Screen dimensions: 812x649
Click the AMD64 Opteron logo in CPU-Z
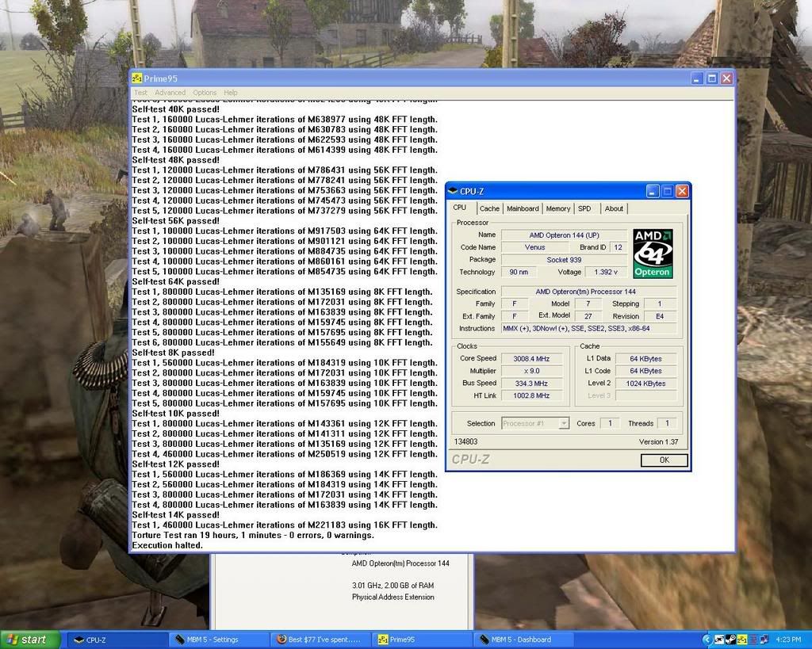(653, 254)
